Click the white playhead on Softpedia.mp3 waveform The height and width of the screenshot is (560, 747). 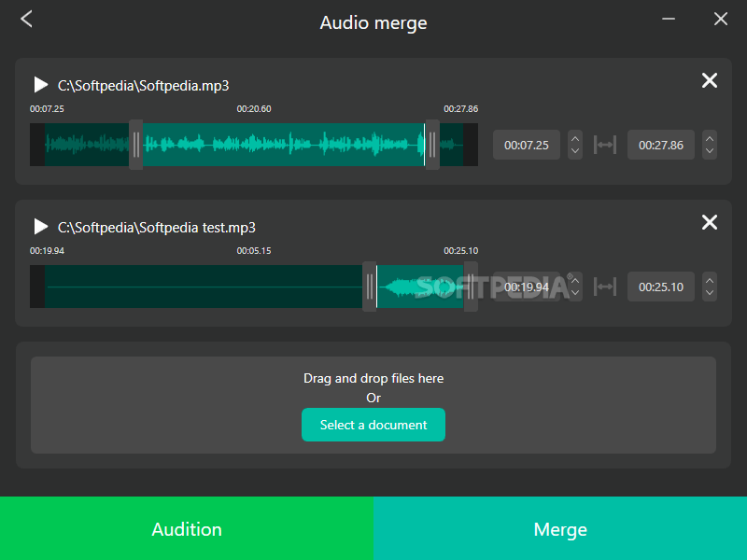coord(424,145)
